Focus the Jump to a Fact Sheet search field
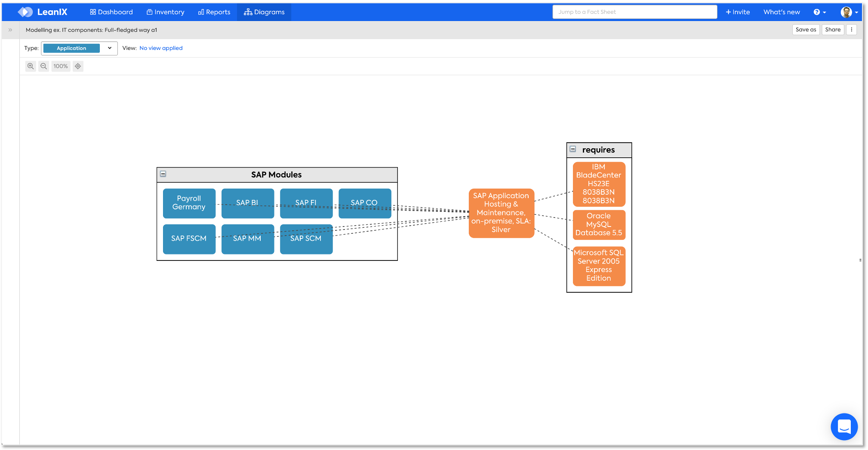Screen dimensions: 868x450 click(x=634, y=12)
